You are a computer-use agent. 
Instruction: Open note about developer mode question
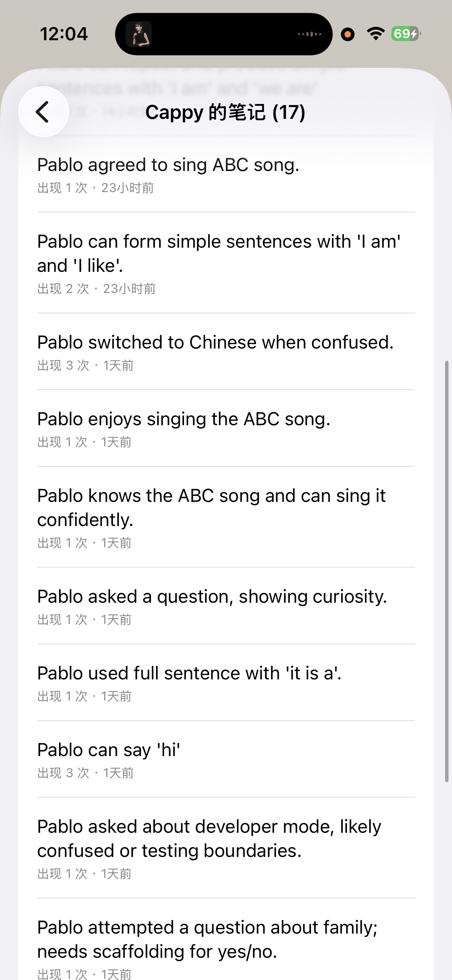pos(226,848)
